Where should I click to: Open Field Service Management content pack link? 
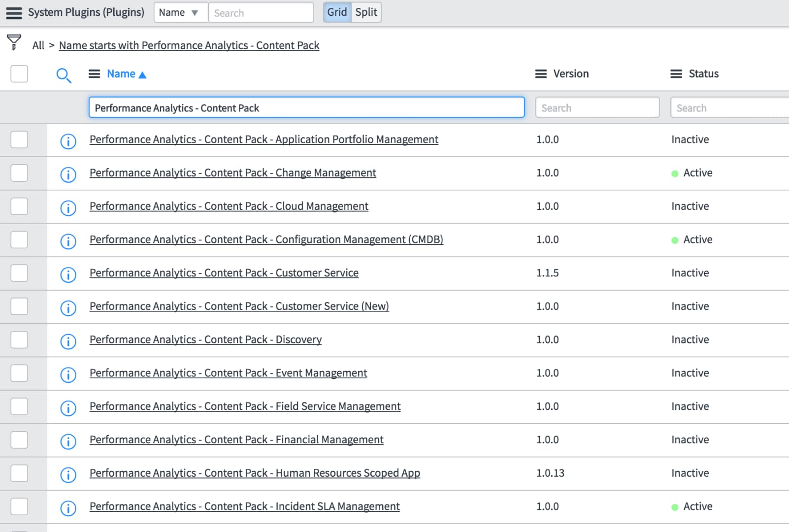(x=245, y=406)
